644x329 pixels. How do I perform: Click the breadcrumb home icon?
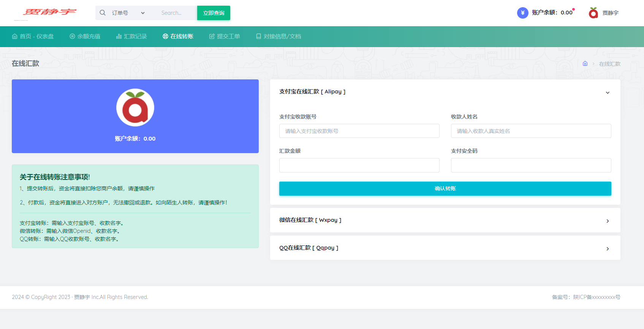[x=585, y=63]
